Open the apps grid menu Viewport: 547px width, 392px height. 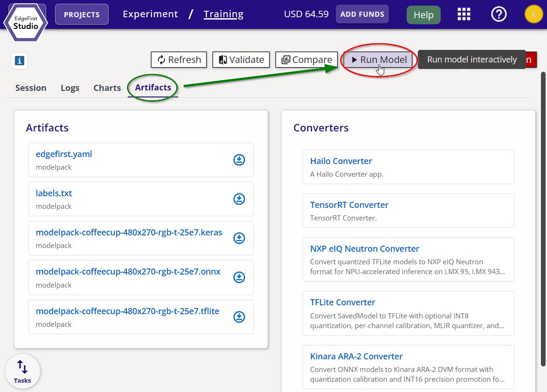pos(464,14)
